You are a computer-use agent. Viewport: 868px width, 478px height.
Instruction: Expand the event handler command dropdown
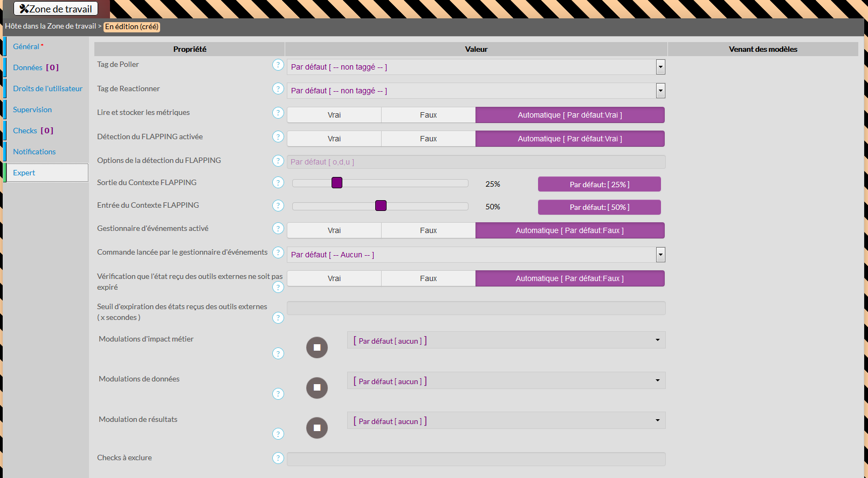pos(660,255)
